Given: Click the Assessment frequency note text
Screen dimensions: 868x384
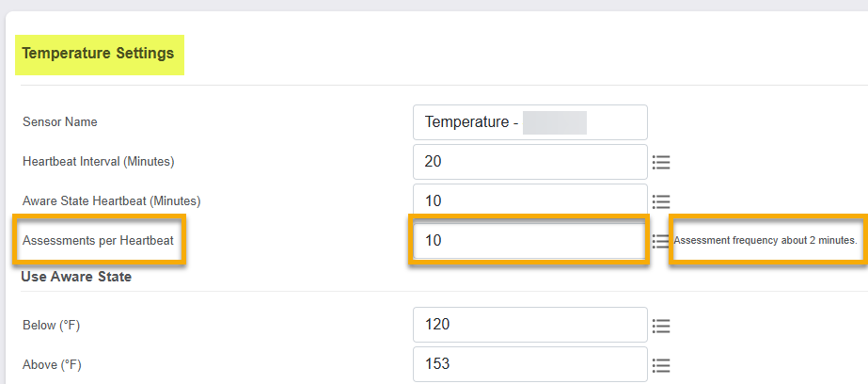Looking at the screenshot, I should 765,241.
